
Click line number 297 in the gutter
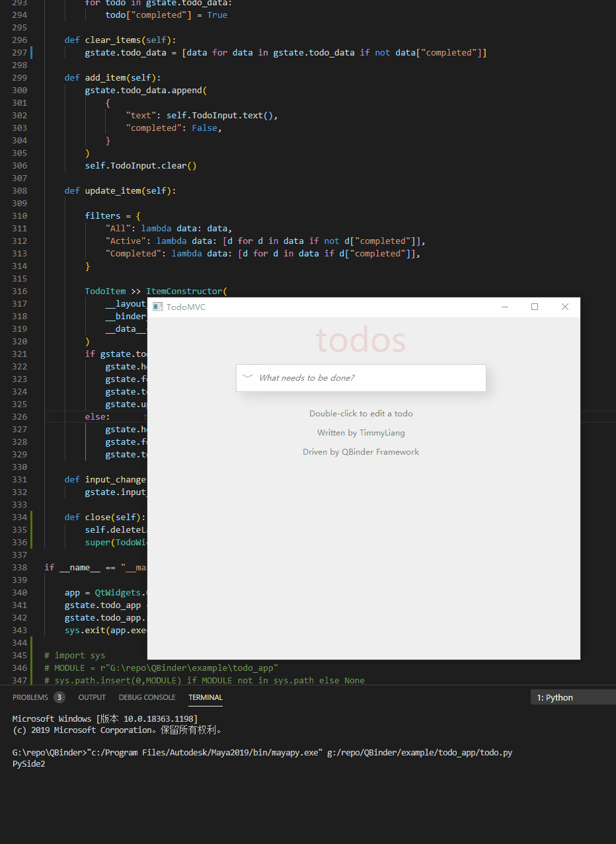pyautogui.click(x=19, y=52)
